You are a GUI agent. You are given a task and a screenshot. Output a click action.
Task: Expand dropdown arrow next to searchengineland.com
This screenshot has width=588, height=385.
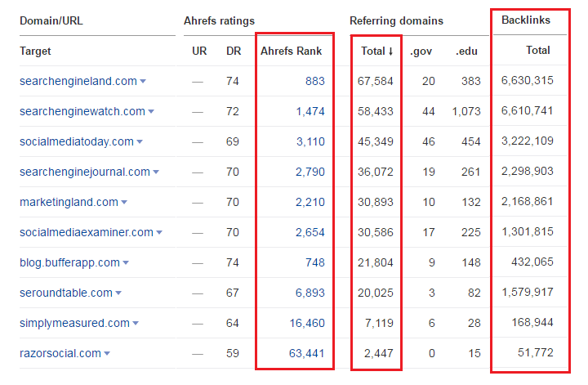pos(143,82)
